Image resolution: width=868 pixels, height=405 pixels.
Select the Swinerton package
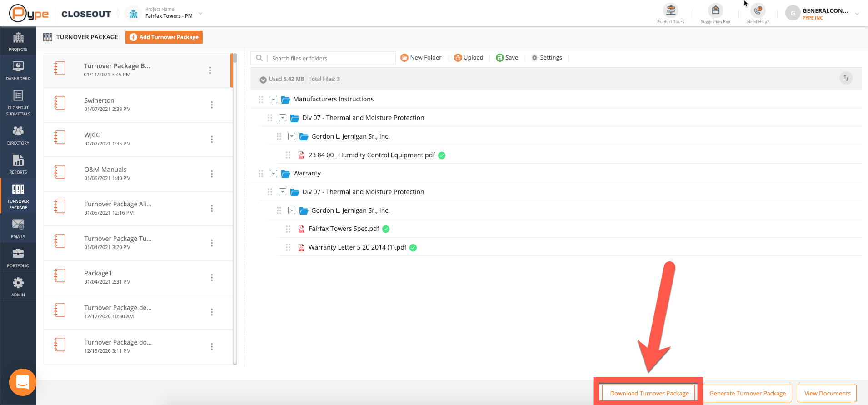click(x=138, y=105)
